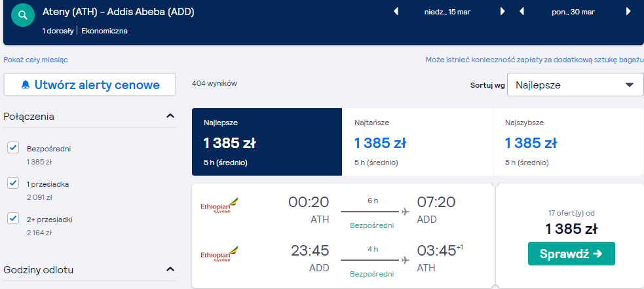This screenshot has width=644, height=289.
Task: Uncheck the 2+ przesiadki checkbox
Action: coord(13,218)
